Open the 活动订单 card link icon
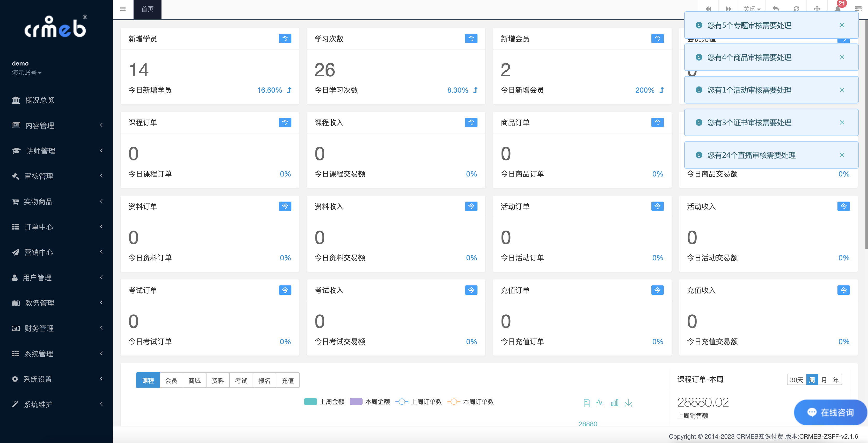This screenshot has width=868, height=443. coord(657,206)
